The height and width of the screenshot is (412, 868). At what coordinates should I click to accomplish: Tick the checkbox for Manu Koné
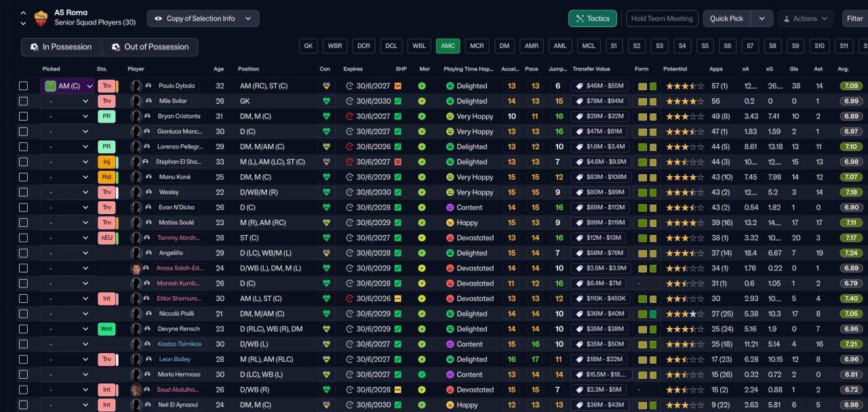pos(24,177)
